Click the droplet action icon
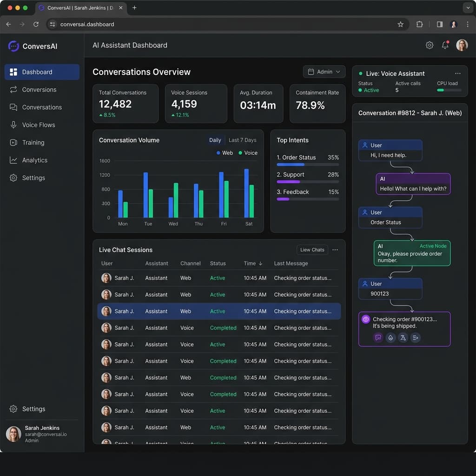The height and width of the screenshot is (476, 476). pyautogui.click(x=390, y=337)
